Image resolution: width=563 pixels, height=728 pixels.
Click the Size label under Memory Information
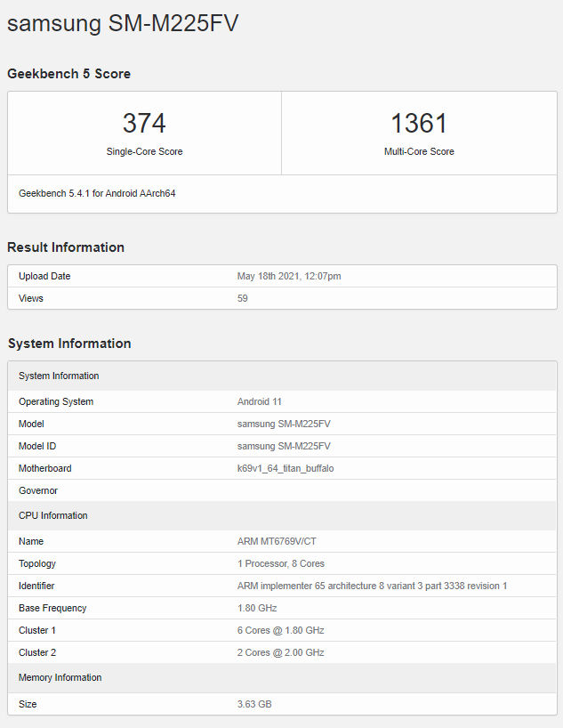[28, 704]
